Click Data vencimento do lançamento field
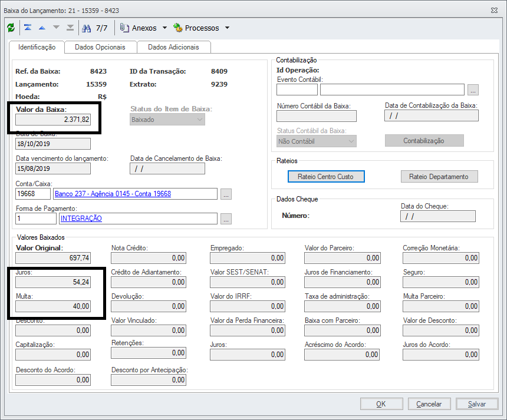Screen dimensions: 507x420 [53, 168]
